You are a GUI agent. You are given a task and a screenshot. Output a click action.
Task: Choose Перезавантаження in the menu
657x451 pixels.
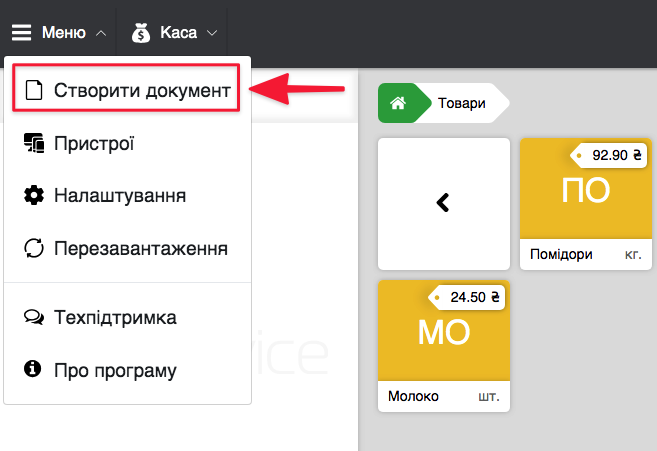pos(141,247)
